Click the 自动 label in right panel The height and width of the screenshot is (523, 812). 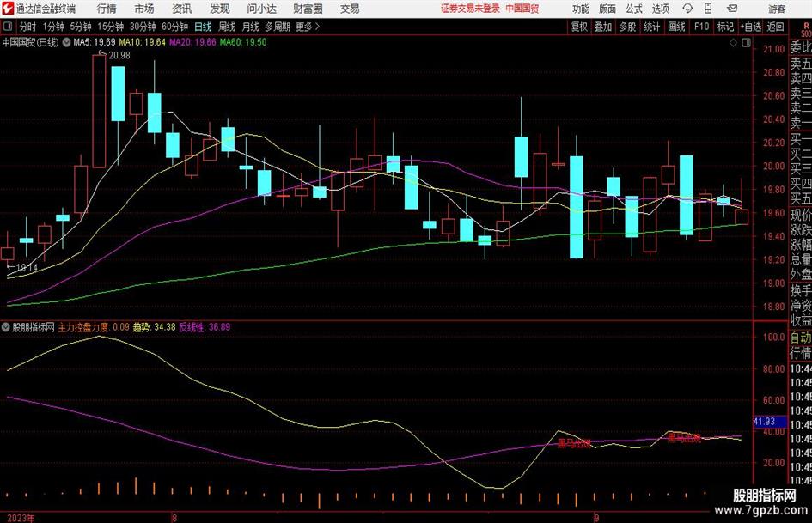tap(800, 338)
